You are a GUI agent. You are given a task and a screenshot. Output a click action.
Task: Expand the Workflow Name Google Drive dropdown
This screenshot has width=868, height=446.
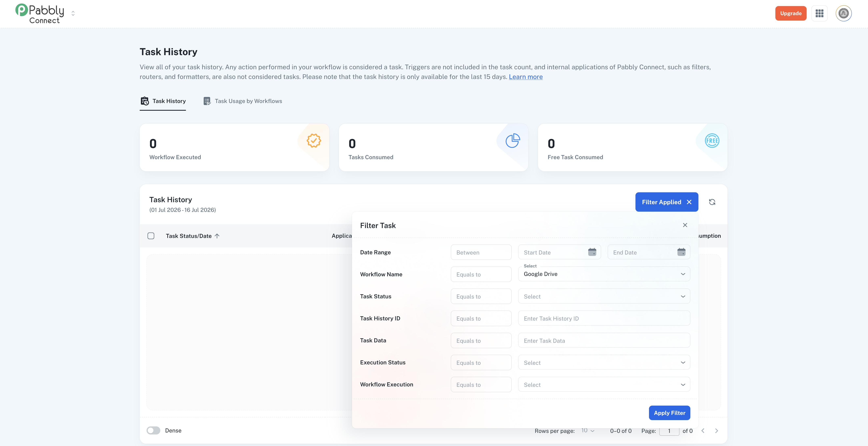[x=604, y=274]
